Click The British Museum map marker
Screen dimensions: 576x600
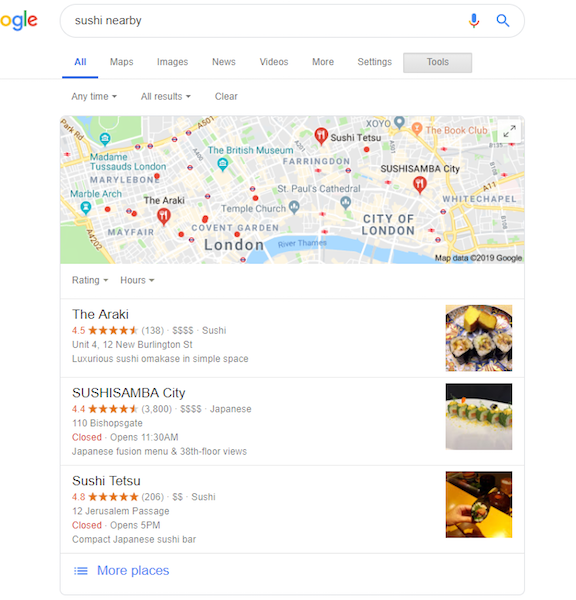coord(222,165)
